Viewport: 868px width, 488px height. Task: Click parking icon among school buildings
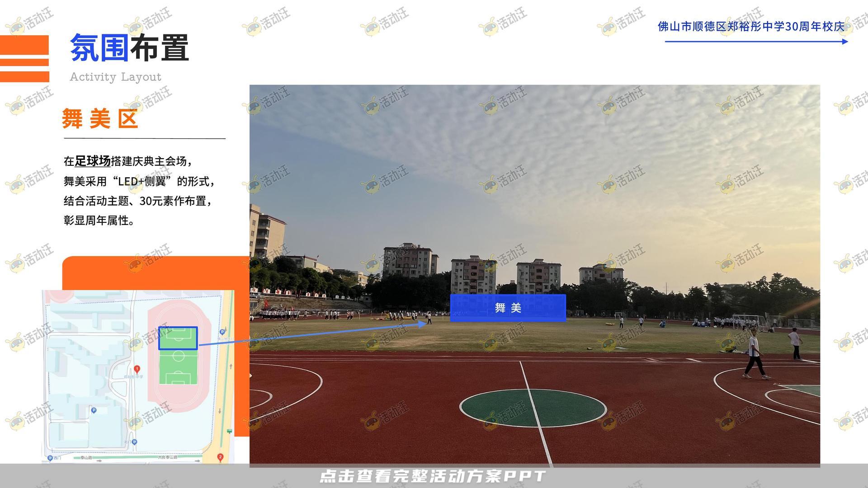pyautogui.click(x=94, y=410)
